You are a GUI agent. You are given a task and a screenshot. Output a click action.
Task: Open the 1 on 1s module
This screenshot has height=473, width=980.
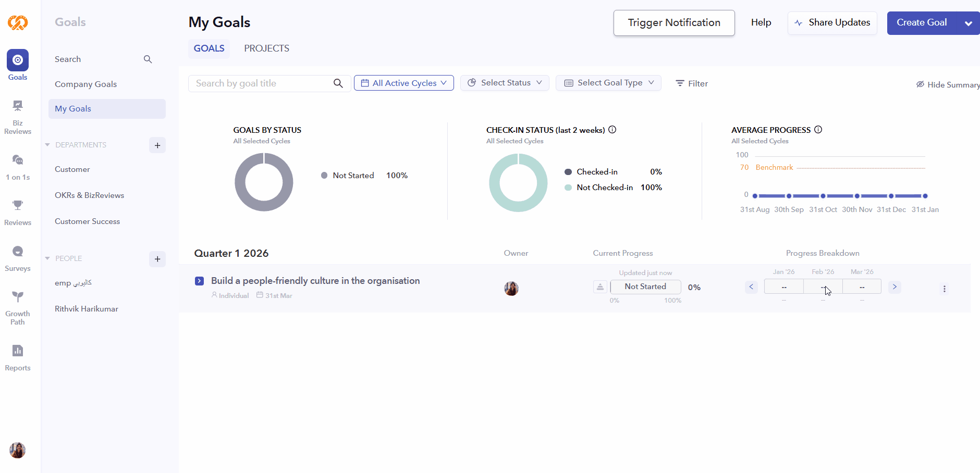coord(18,167)
